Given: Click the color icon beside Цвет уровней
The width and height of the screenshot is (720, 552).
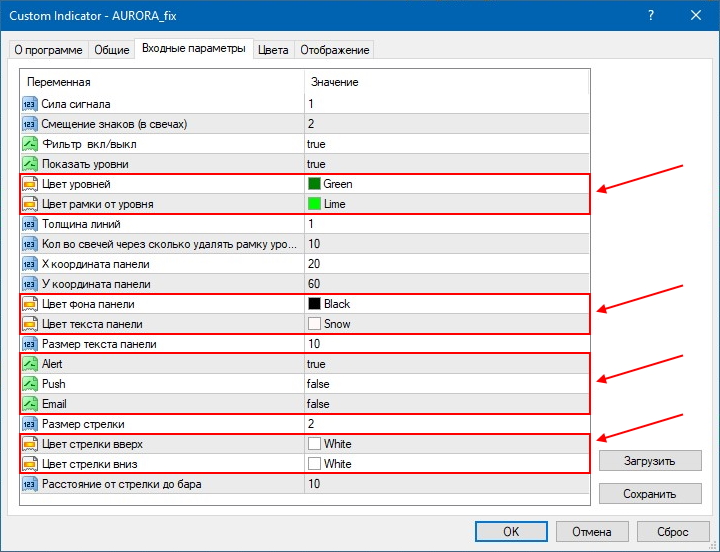Looking at the screenshot, I should tap(30, 184).
